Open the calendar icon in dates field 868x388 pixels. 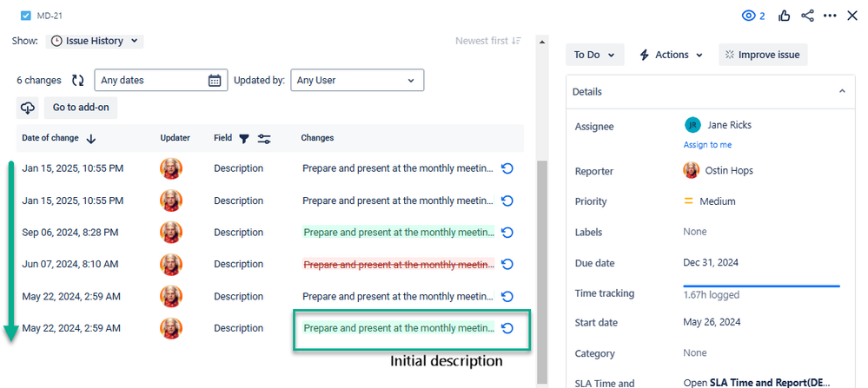coord(215,80)
